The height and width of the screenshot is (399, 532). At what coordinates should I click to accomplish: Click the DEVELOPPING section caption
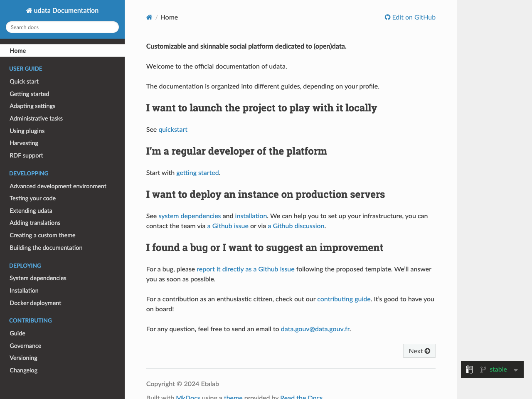click(29, 173)
